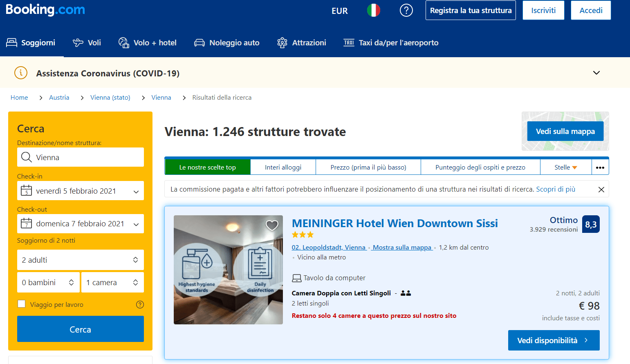Screen dimensions: 630x364
Task: Click the Viaggio per lavoro help icon
Action: pos(140,304)
